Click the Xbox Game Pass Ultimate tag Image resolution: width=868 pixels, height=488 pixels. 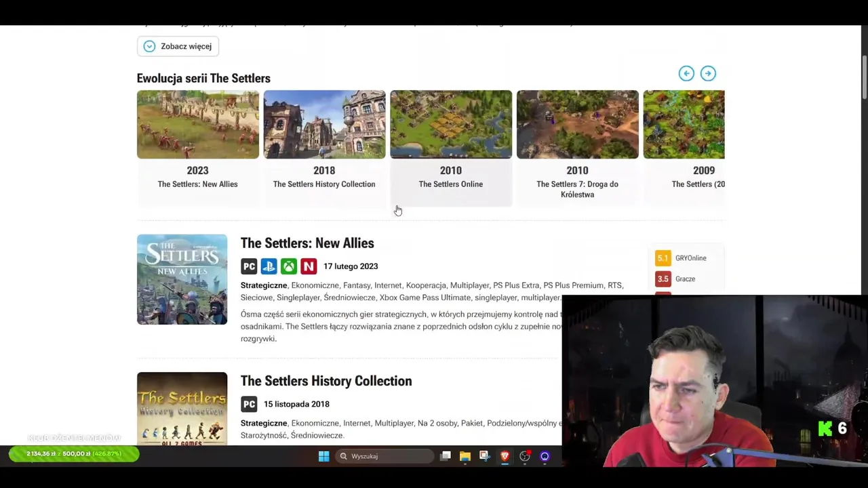tap(425, 298)
